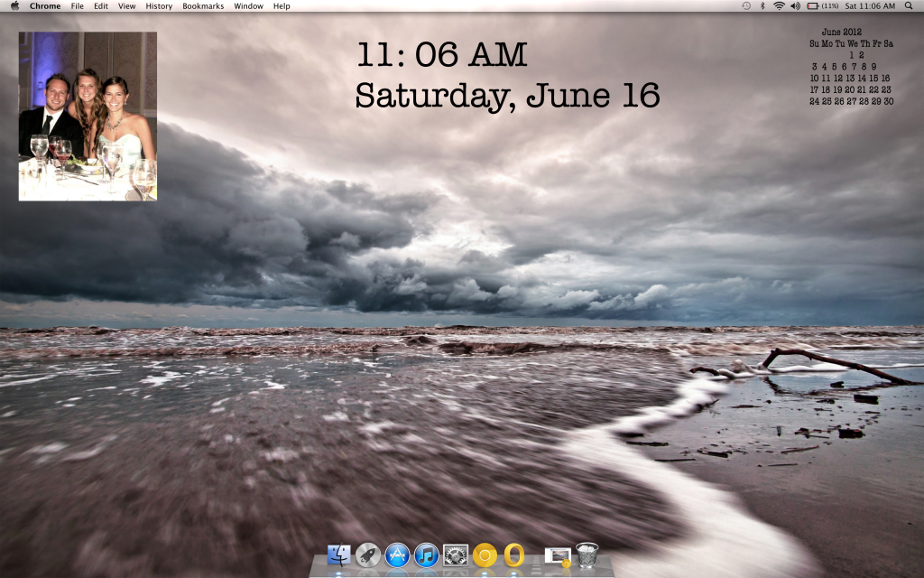The image size is (924, 578).
Task: Open the Window menu
Action: tap(249, 6)
